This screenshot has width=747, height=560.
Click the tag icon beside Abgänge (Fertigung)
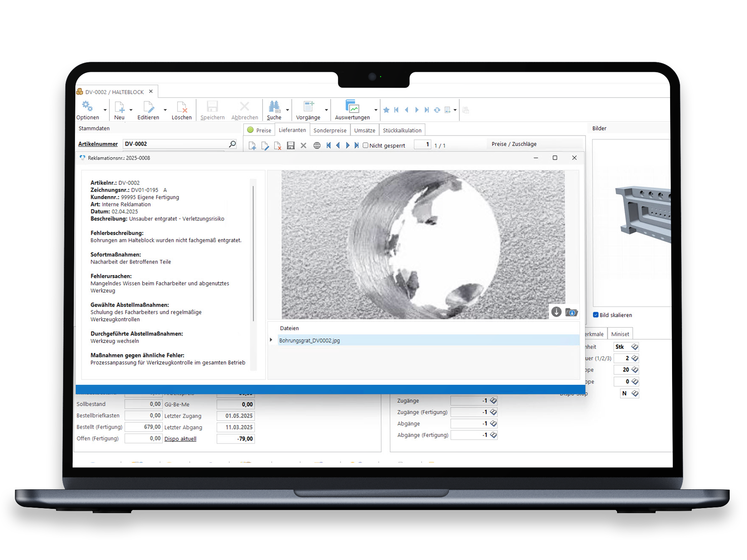[x=493, y=435]
